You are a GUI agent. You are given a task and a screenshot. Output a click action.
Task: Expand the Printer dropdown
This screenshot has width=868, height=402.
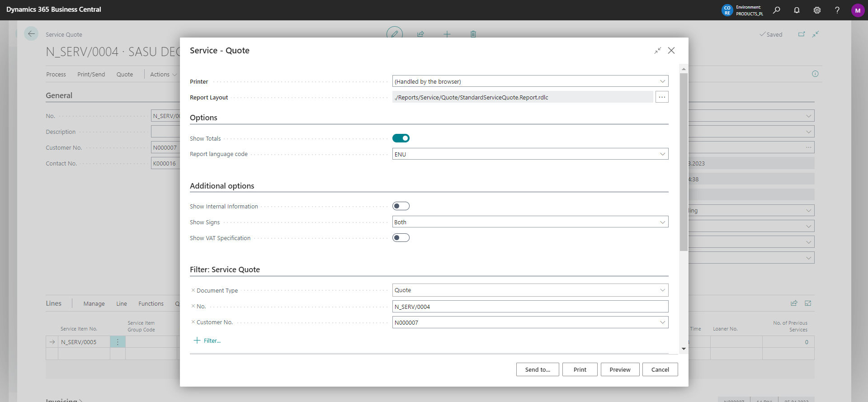(662, 81)
